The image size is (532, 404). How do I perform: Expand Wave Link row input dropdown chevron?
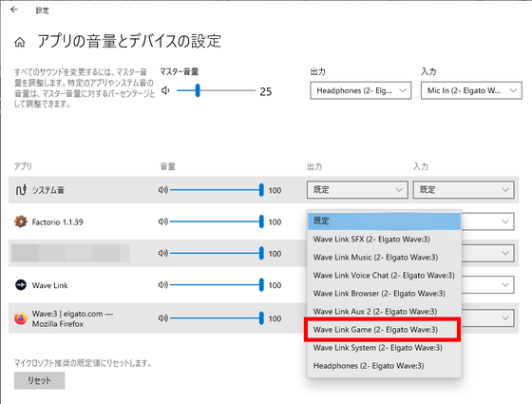coord(505,285)
